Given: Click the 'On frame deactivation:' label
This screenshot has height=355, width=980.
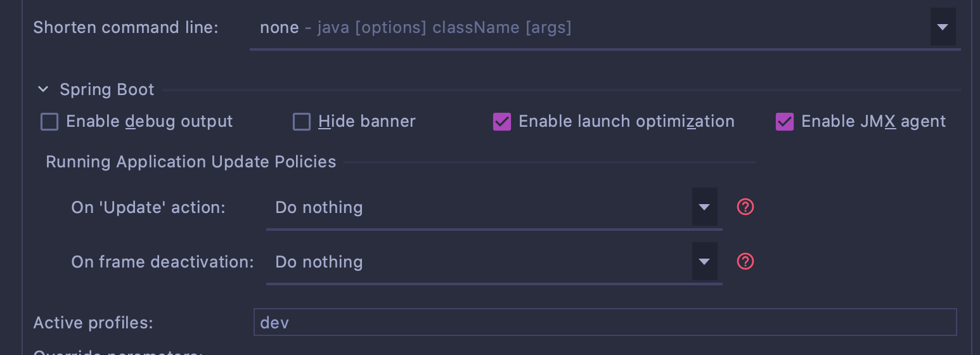Looking at the screenshot, I should click(162, 262).
